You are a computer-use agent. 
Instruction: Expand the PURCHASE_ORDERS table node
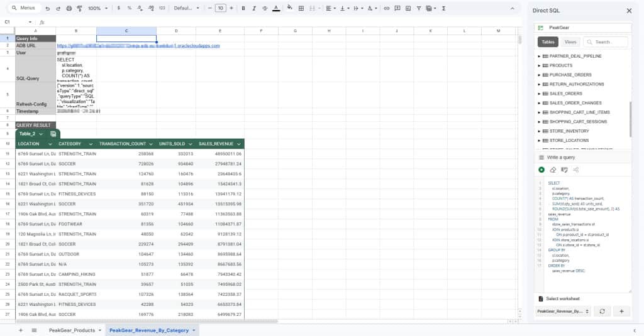tap(539, 75)
